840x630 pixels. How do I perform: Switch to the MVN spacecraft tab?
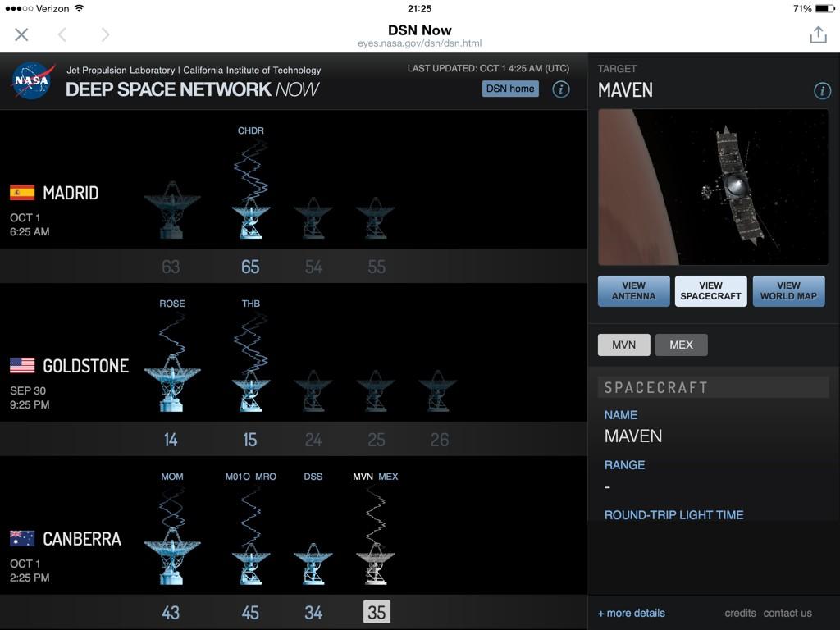624,345
